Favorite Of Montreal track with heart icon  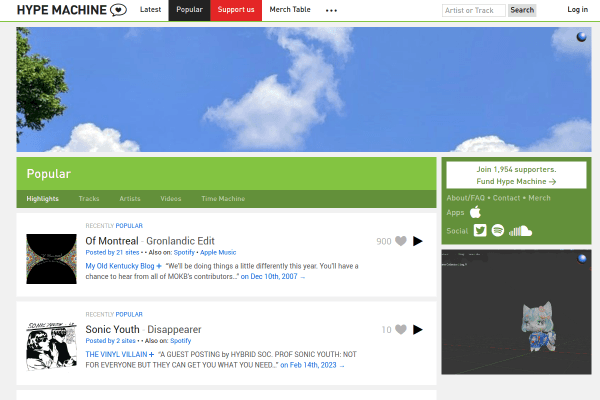[401, 241]
